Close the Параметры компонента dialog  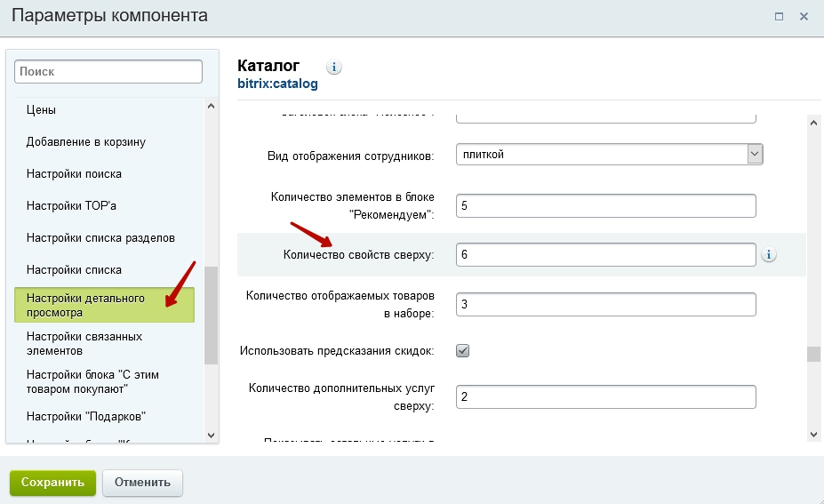804,17
